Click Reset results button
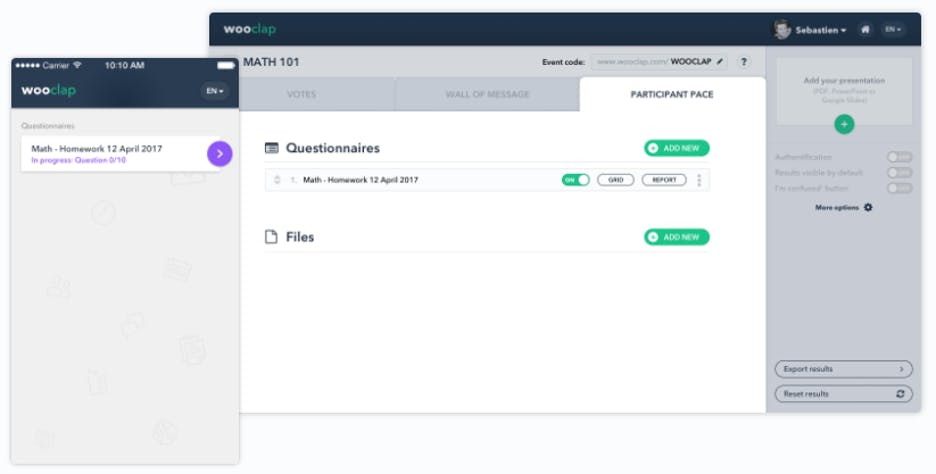 [843, 394]
